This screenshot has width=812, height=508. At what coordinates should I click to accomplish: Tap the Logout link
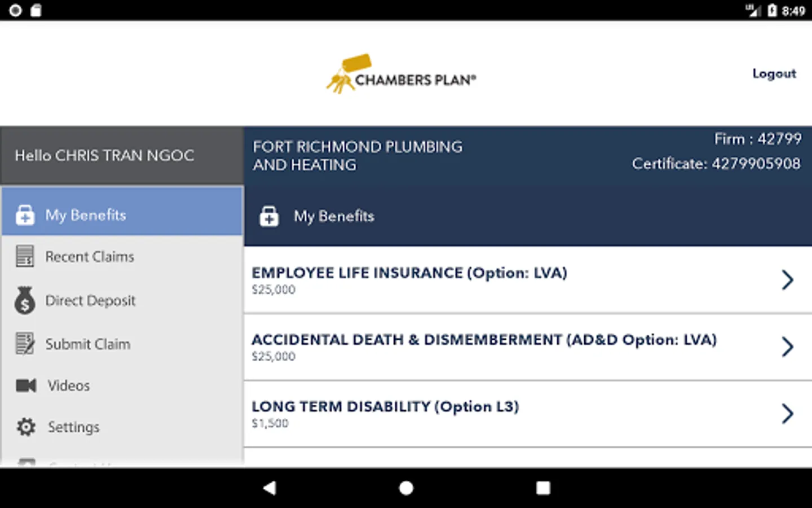(x=774, y=74)
